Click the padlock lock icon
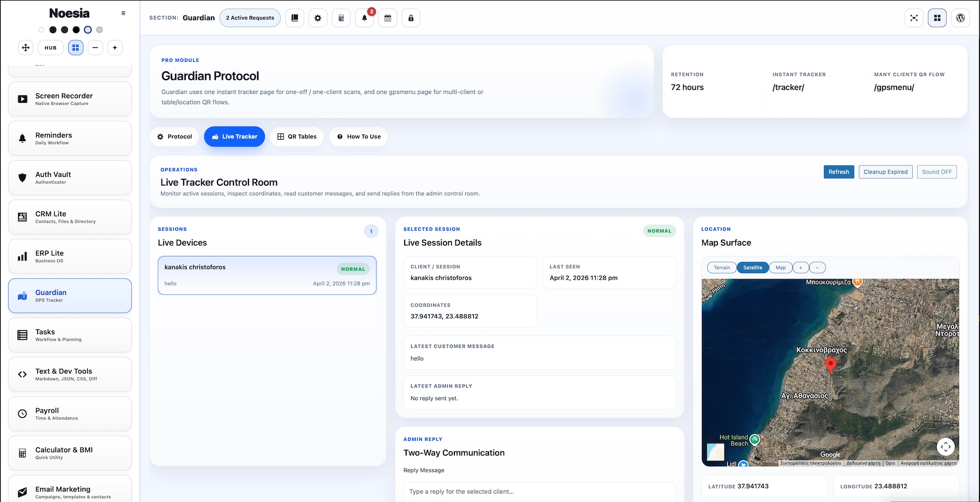The height and width of the screenshot is (502, 980). (x=411, y=18)
